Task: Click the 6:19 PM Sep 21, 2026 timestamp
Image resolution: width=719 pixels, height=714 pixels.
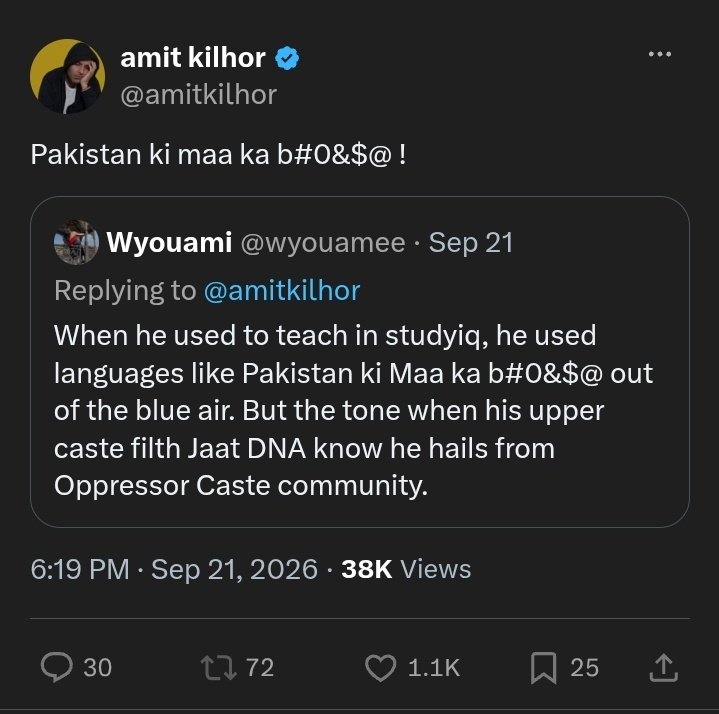Action: 174,569
